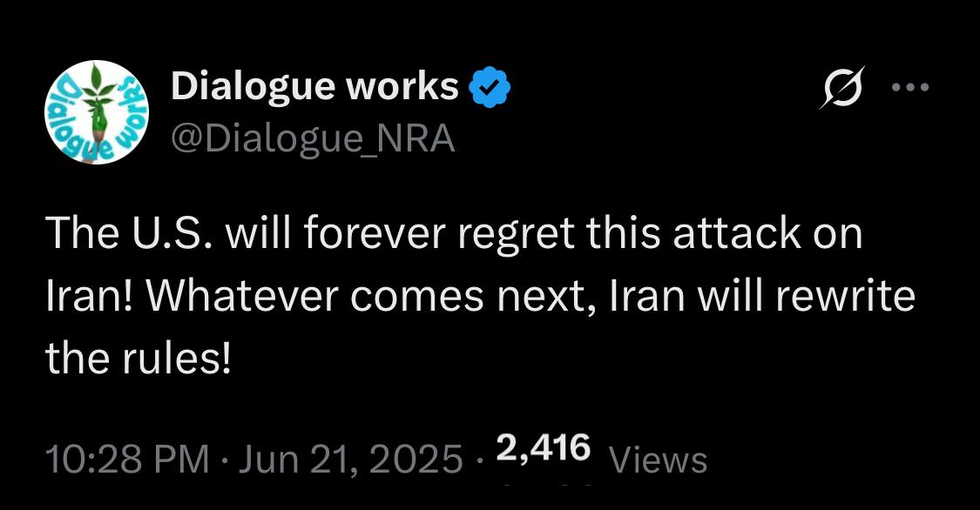Open the three-dot more options menu
The image size is (980, 510).
click(910, 87)
